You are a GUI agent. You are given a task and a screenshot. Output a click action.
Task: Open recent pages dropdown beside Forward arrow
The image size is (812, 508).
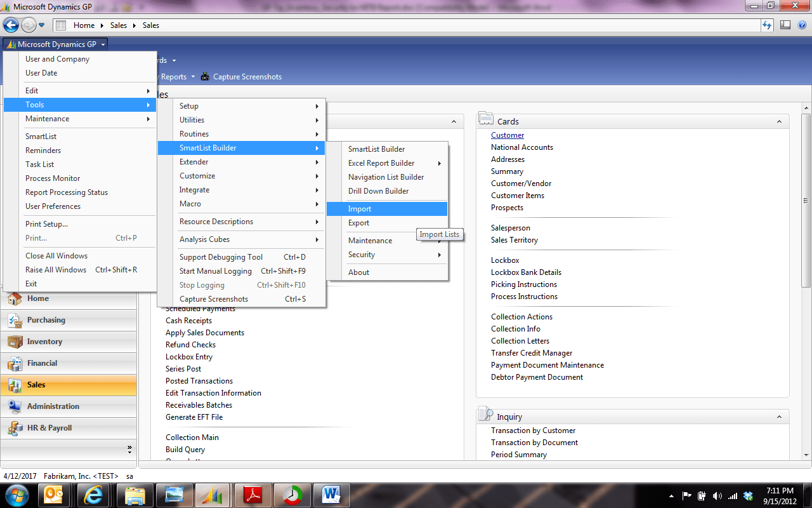tap(42, 25)
